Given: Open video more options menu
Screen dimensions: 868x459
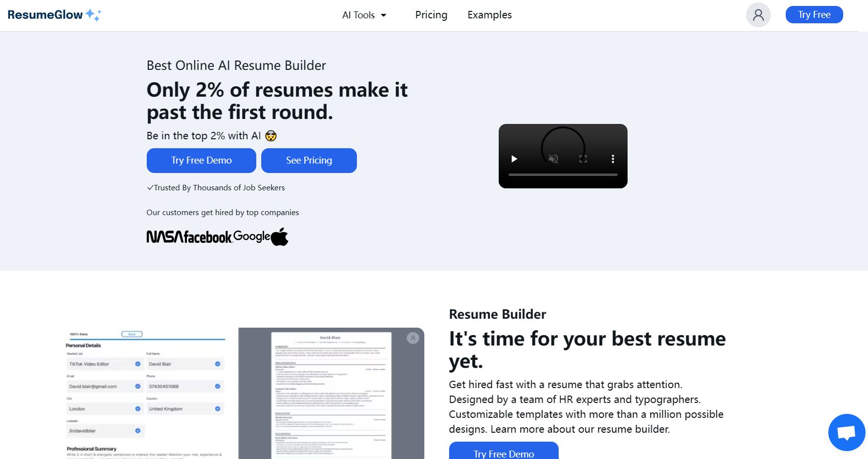Looking at the screenshot, I should click(x=613, y=159).
